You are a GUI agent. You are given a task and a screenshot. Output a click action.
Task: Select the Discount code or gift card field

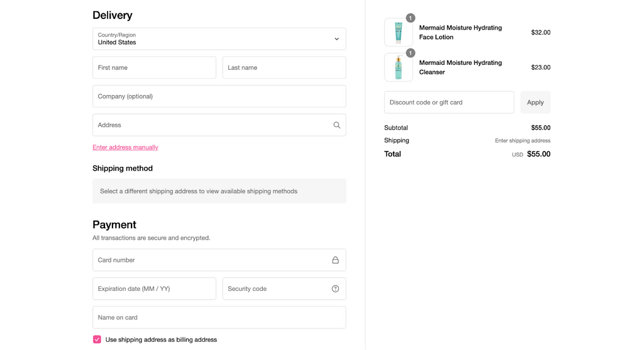(448, 103)
